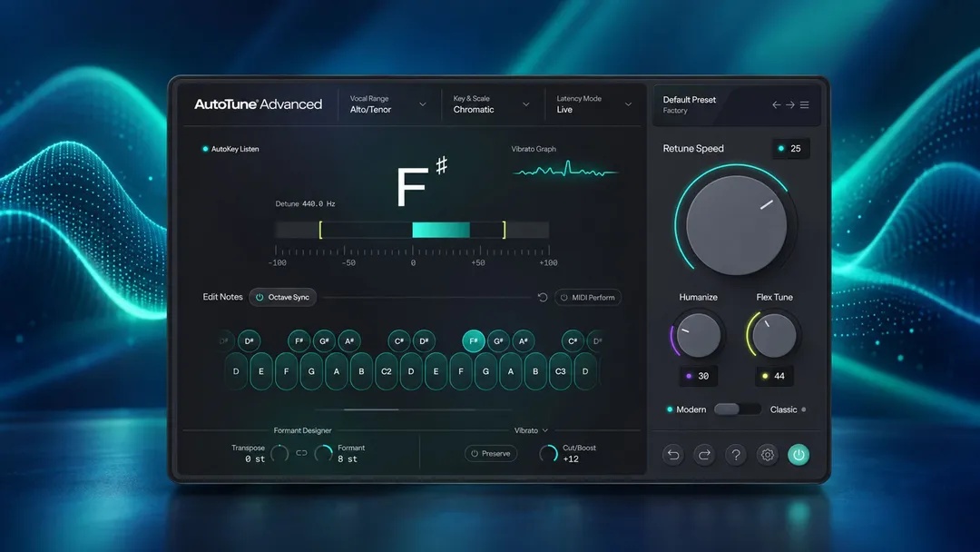Click the Humanize knob
Image resolution: width=980 pixels, height=552 pixels.
pyautogui.click(x=698, y=335)
